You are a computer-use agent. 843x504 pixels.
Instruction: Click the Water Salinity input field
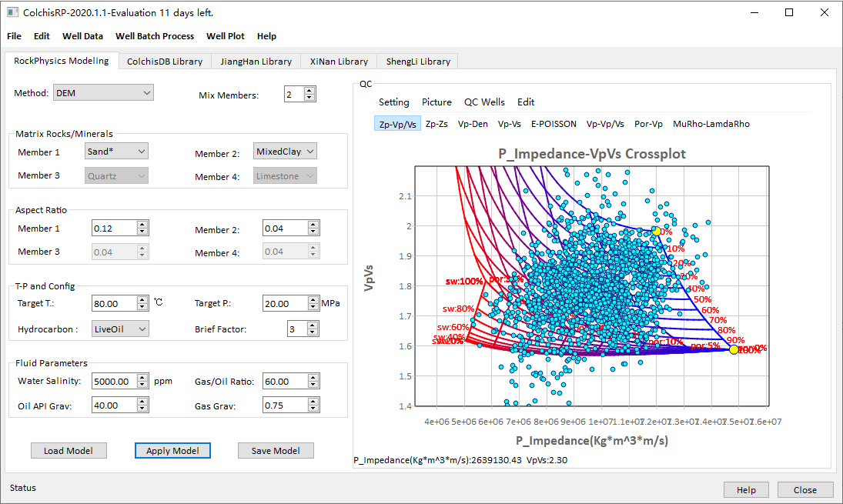[x=115, y=382]
